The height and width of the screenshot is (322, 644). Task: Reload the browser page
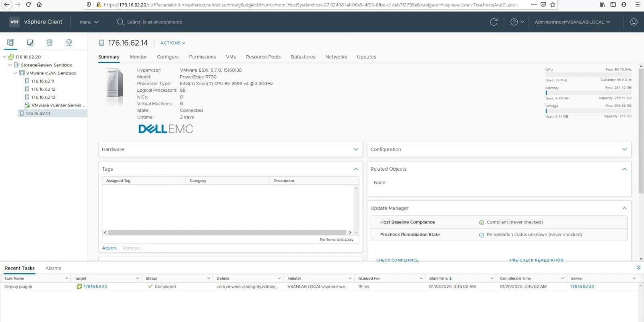[x=28, y=5]
